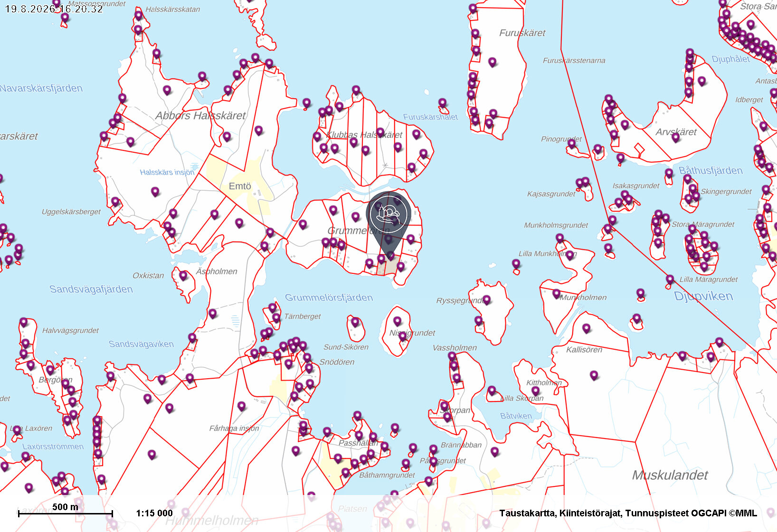The height and width of the screenshot is (532, 777).
Task: Select the Snödören label
Action: click(x=337, y=362)
